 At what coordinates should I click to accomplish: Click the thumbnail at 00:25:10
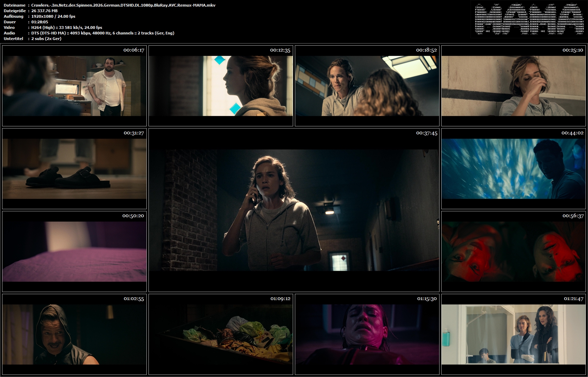(x=513, y=86)
